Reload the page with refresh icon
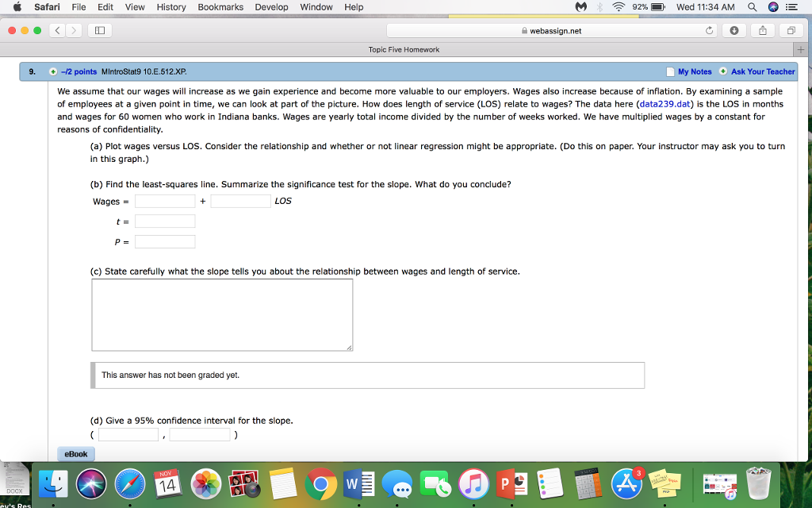Image resolution: width=812 pixels, height=508 pixels. pos(709,31)
